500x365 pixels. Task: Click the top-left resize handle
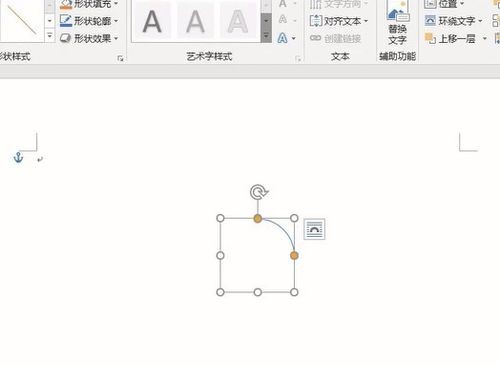pyautogui.click(x=220, y=218)
